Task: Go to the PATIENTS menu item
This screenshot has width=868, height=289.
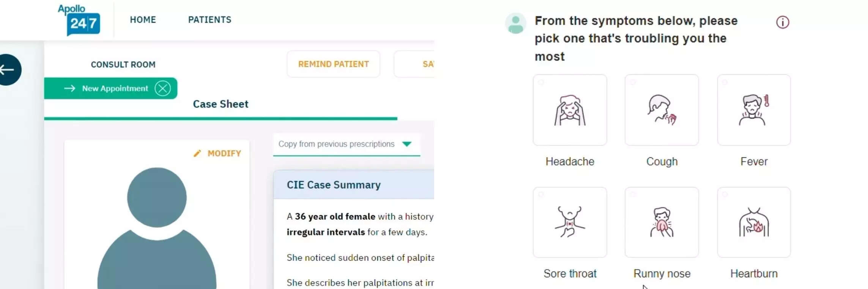Action: click(x=210, y=20)
